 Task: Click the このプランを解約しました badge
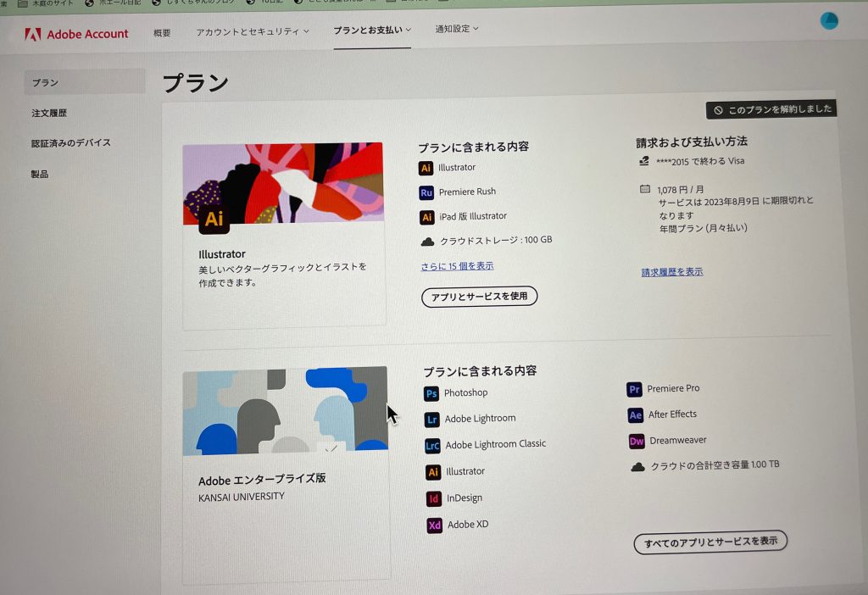[x=771, y=109]
